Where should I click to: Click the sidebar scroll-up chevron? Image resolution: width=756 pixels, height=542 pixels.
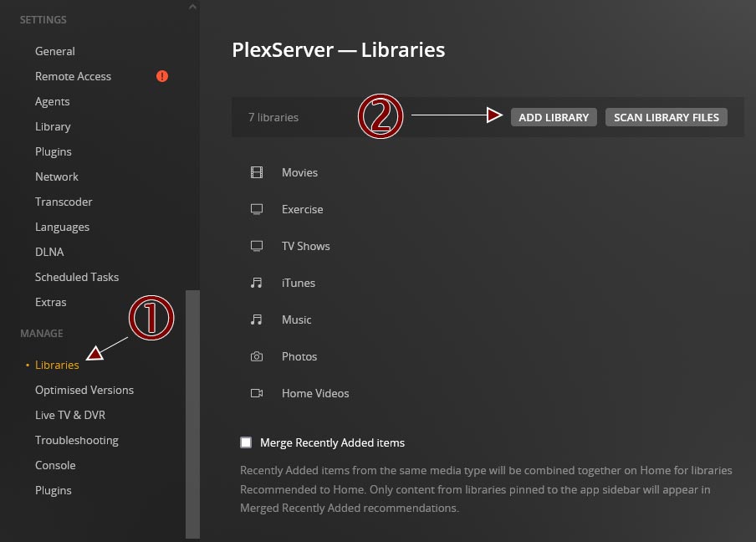(192, 7)
